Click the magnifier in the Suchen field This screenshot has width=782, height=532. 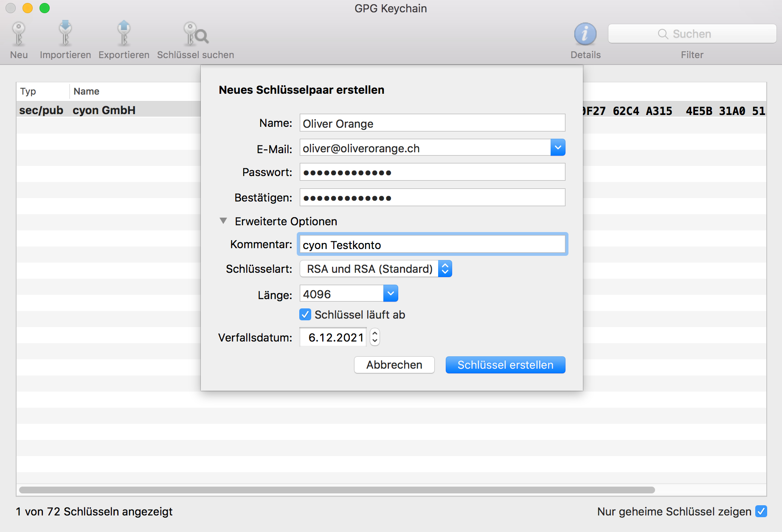pos(663,34)
